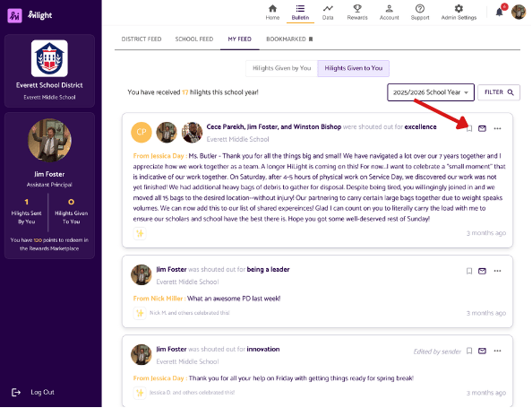Open the notifications bell icon
Viewport: 532px width, 408px height.
[x=499, y=13]
